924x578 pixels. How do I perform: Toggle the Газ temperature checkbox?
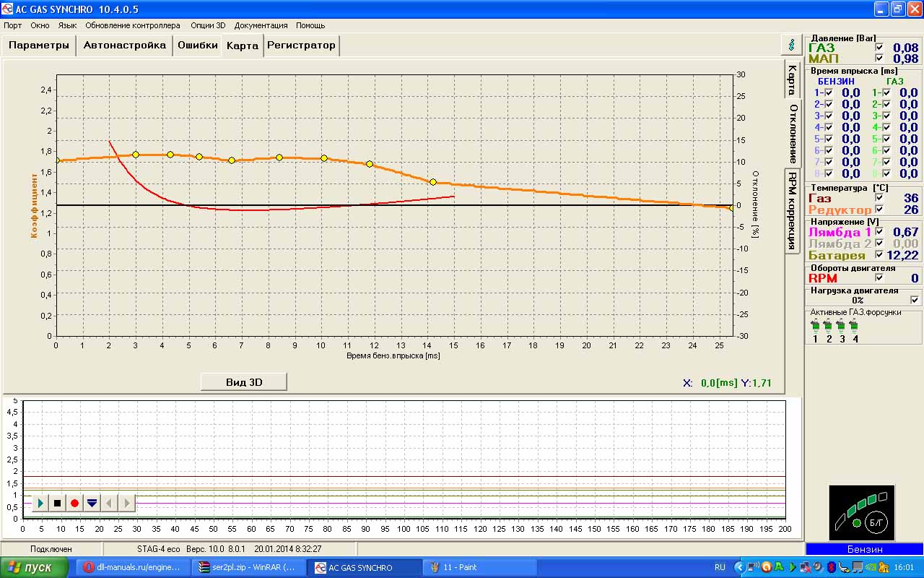879,197
